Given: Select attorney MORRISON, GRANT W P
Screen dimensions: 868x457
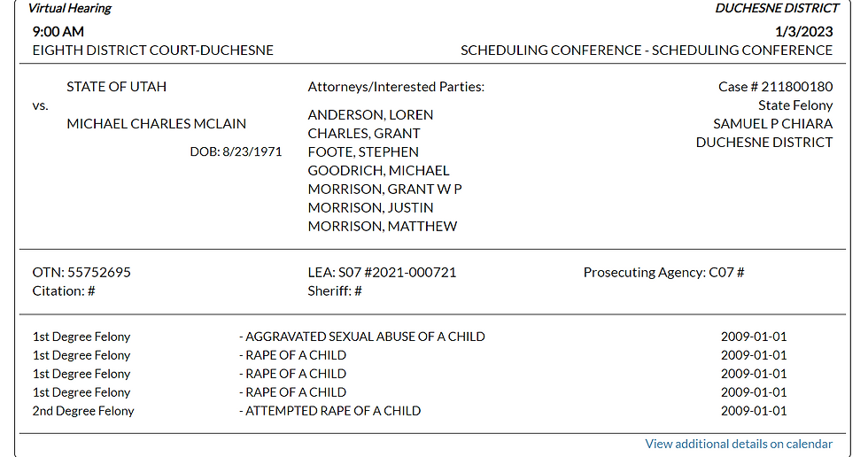Looking at the screenshot, I should tap(384, 190).
